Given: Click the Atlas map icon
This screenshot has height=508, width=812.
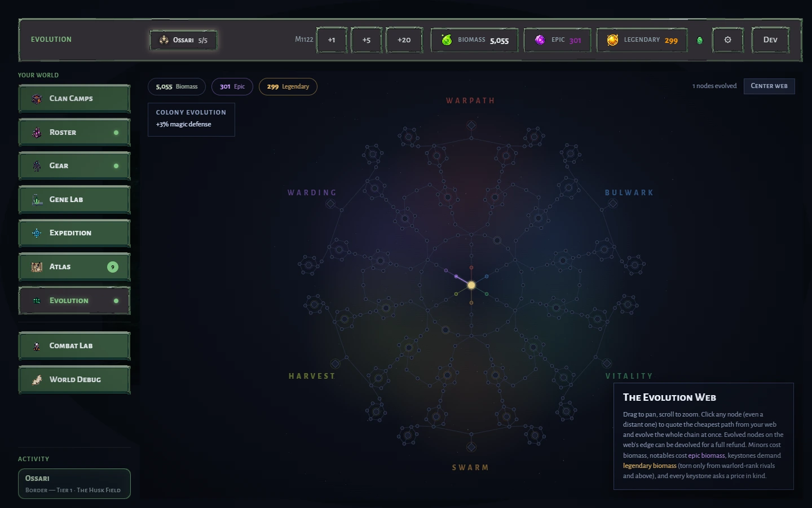Looking at the screenshot, I should [37, 267].
